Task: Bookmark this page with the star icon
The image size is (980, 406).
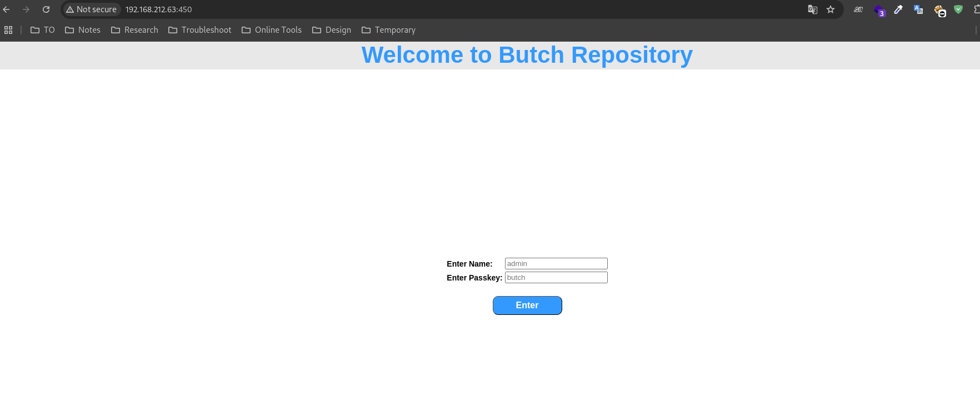Action: 831,9
